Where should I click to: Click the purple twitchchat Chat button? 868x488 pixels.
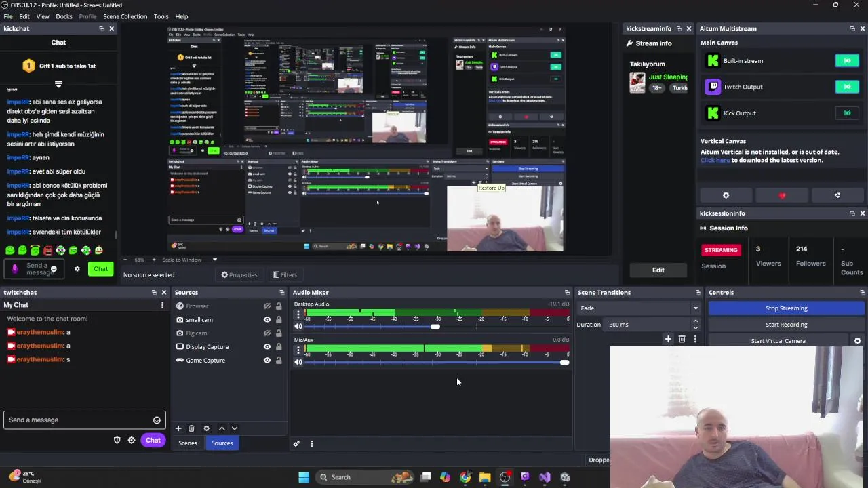[153, 441]
